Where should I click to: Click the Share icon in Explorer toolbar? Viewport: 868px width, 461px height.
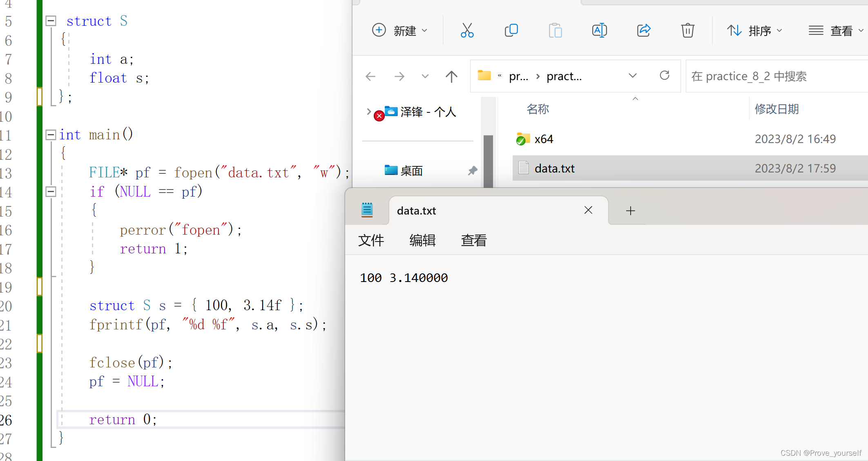pyautogui.click(x=644, y=31)
